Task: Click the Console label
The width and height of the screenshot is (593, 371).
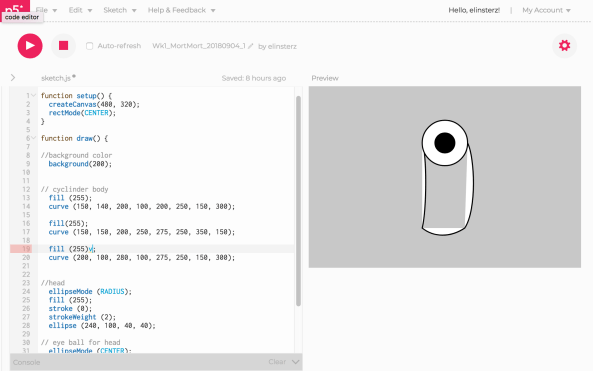Action: pyautogui.click(x=26, y=362)
